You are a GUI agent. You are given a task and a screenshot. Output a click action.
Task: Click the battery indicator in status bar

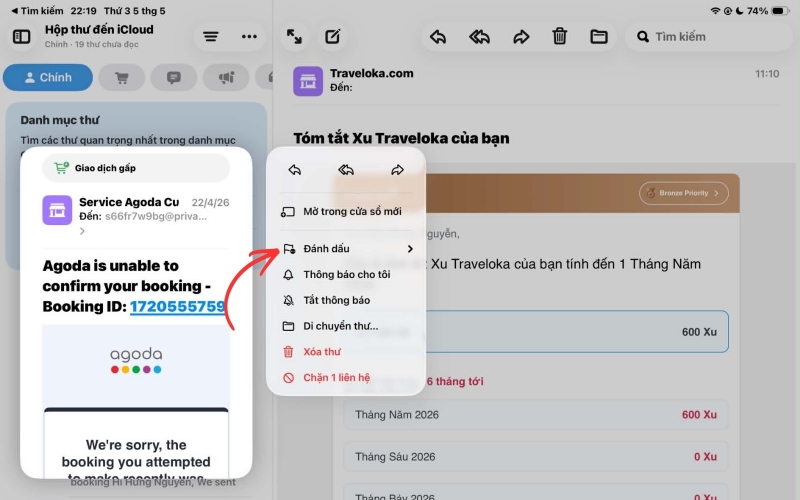click(x=780, y=11)
